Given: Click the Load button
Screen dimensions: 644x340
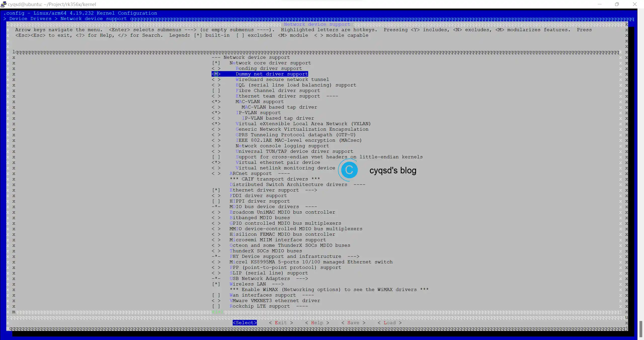Looking at the screenshot, I should (x=389, y=323).
